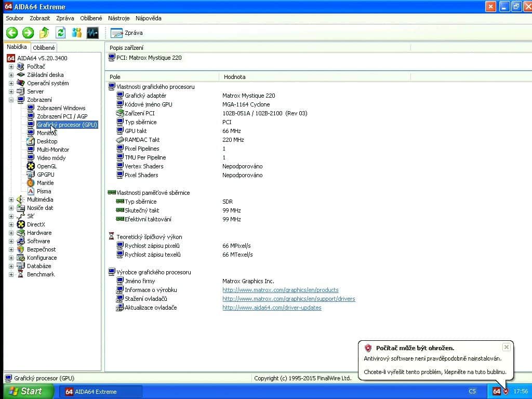Open the Zpráva menu
532x399 pixels.
65,18
